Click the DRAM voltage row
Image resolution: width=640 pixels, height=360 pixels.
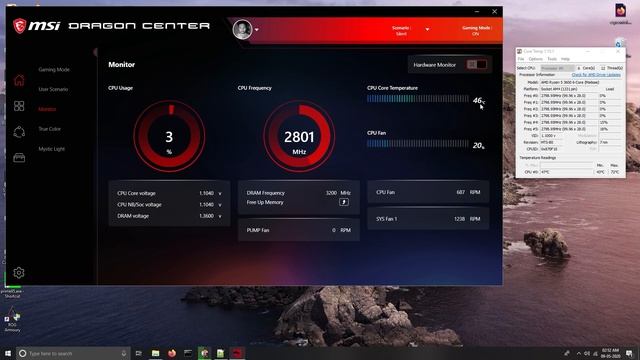click(169, 216)
